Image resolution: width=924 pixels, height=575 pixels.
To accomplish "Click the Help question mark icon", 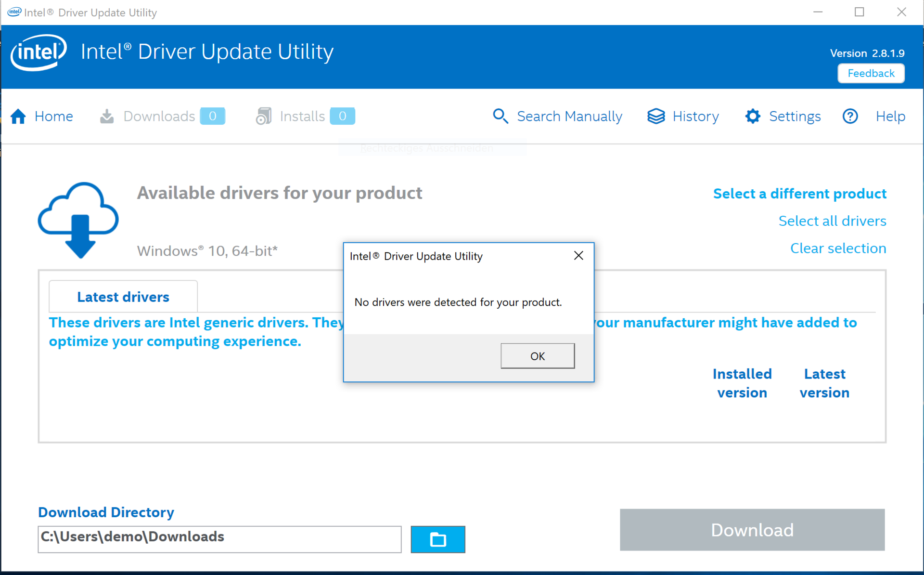I will (x=850, y=116).
